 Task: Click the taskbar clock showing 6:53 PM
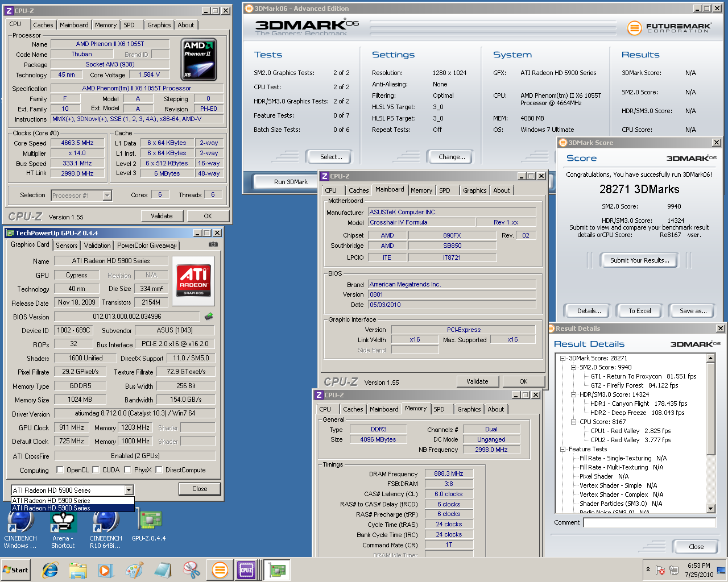tap(699, 570)
